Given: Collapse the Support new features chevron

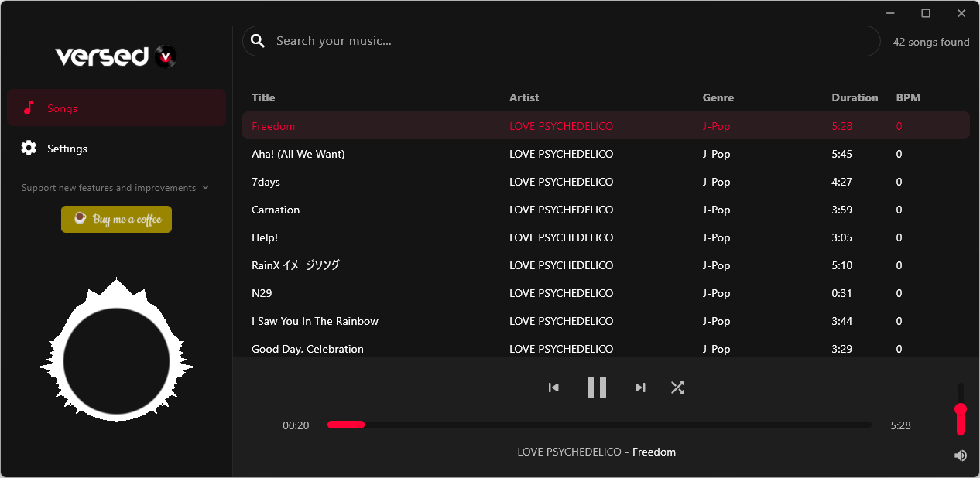Looking at the screenshot, I should tap(205, 188).
